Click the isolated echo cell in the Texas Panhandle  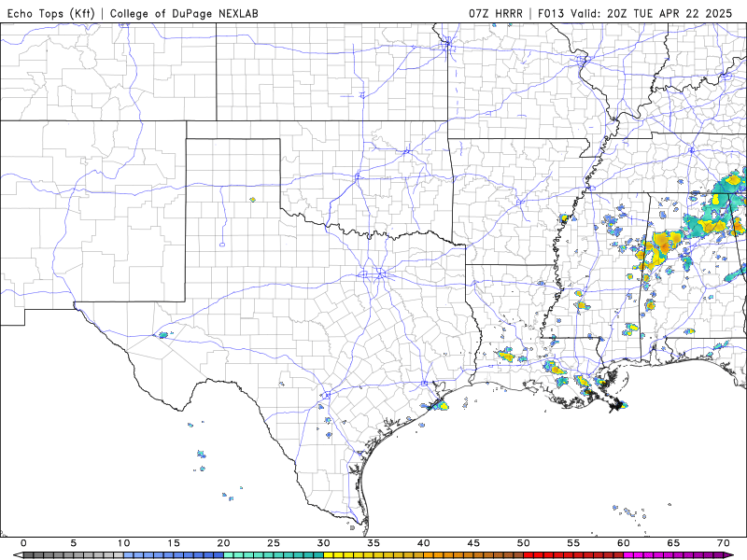point(252,200)
